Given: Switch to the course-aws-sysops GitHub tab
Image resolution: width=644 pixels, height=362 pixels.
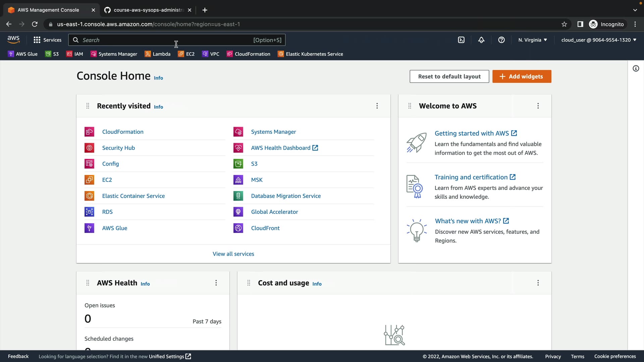Looking at the screenshot, I should click(148, 10).
